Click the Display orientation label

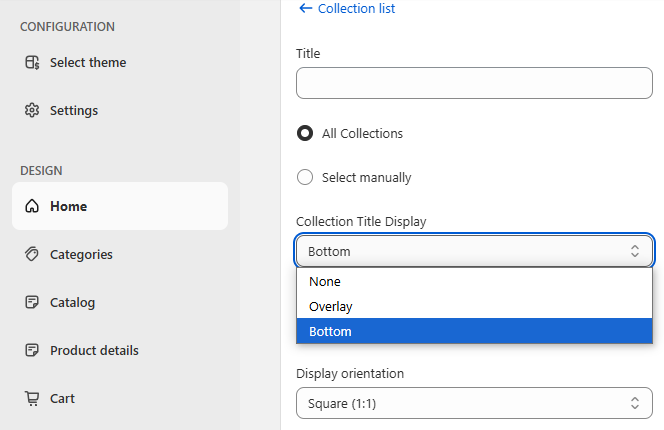(350, 374)
